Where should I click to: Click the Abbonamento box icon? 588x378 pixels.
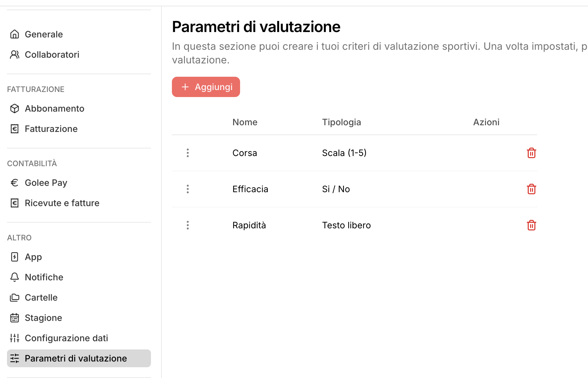[15, 108]
